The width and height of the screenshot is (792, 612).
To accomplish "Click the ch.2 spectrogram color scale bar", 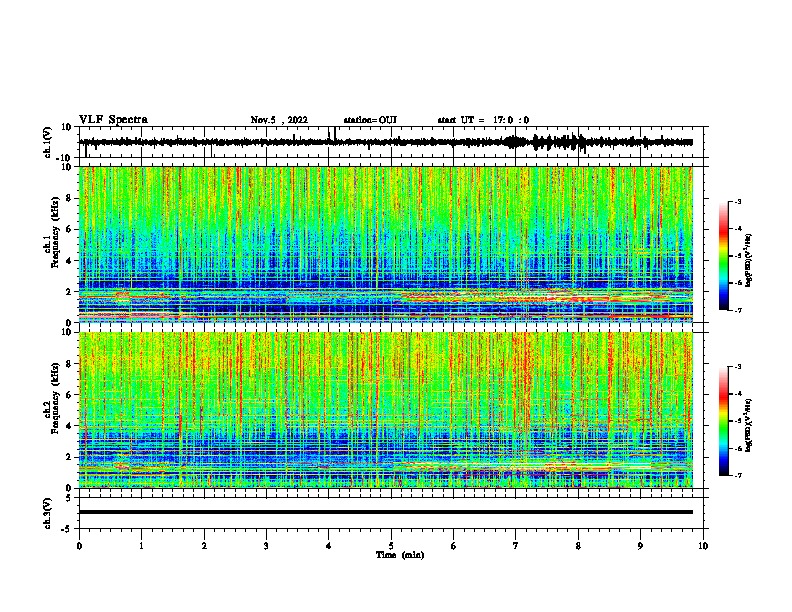I will tap(724, 421).
